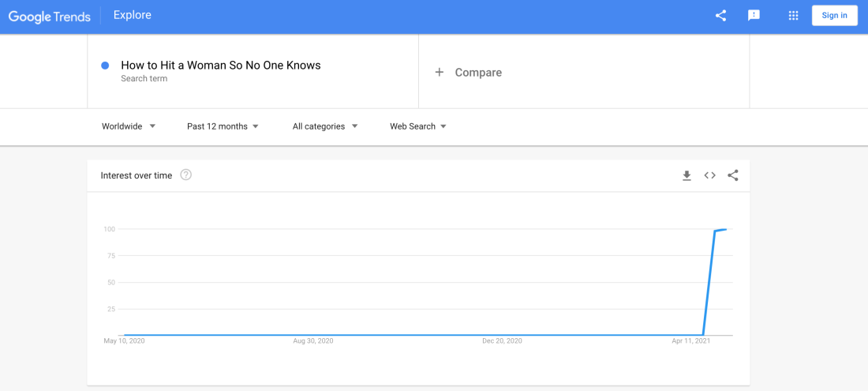
Task: Click the share icon in the top header
Action: click(x=720, y=16)
